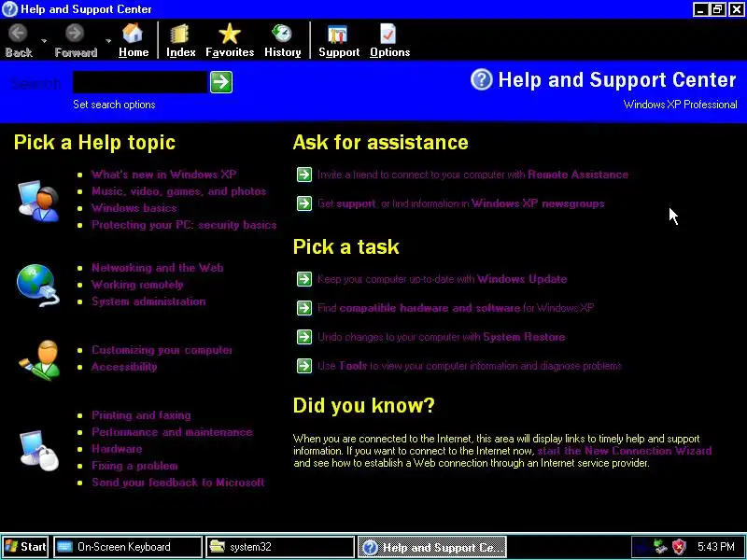Click green arrow beside Get support
The height and width of the screenshot is (560, 747).
tap(304, 203)
